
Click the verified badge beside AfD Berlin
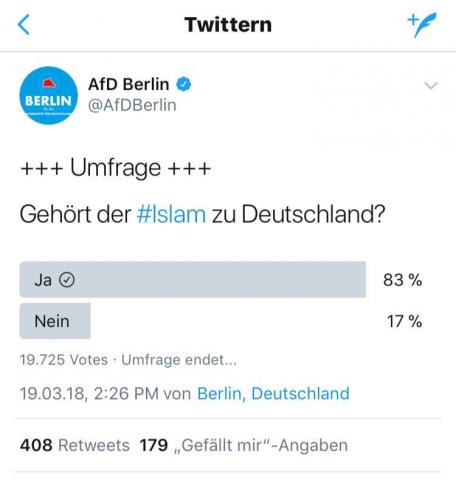click(183, 84)
